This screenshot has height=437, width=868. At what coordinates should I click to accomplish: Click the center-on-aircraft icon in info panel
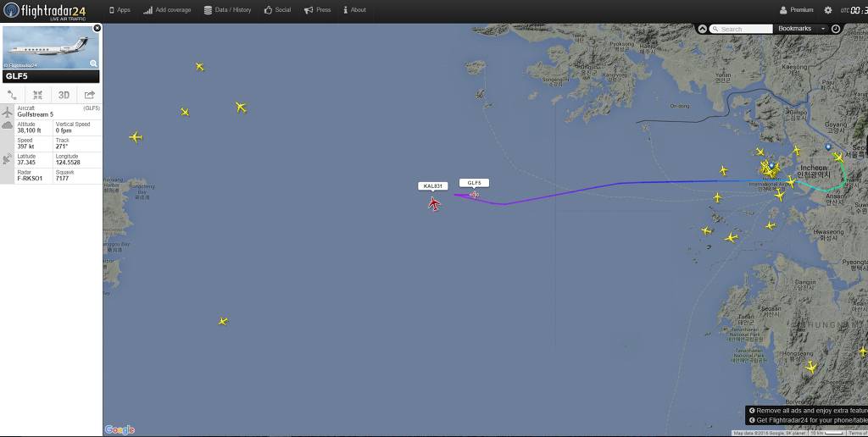pyautogui.click(x=37, y=95)
